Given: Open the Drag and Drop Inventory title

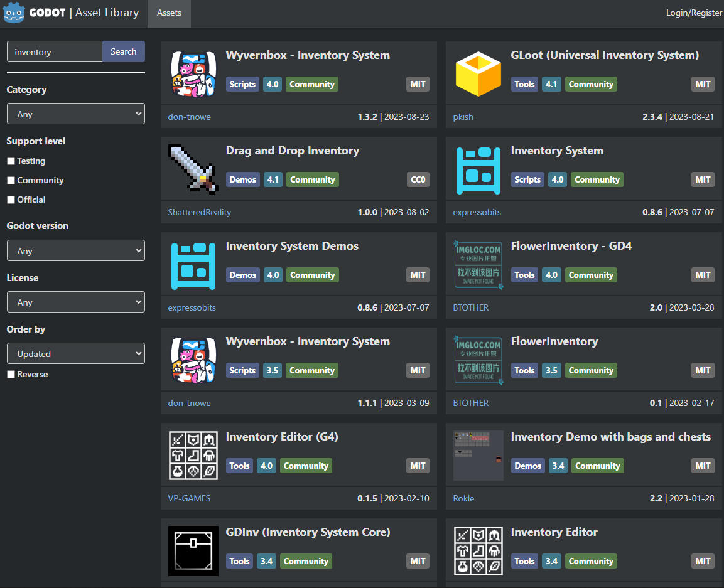Looking at the screenshot, I should pyautogui.click(x=292, y=151).
